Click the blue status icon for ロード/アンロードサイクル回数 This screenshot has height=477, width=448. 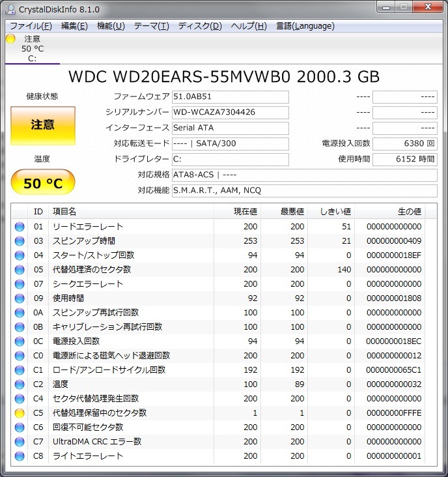point(20,370)
